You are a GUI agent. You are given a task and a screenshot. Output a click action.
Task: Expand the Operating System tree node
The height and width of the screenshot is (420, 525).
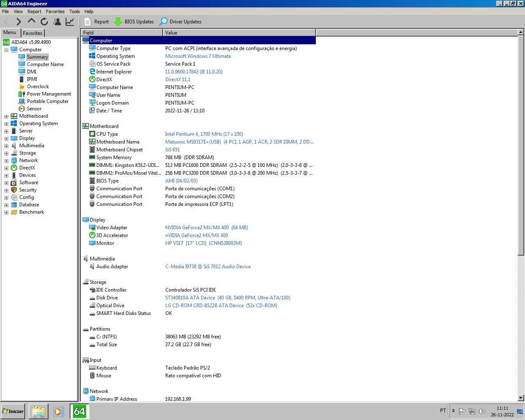tap(6, 124)
